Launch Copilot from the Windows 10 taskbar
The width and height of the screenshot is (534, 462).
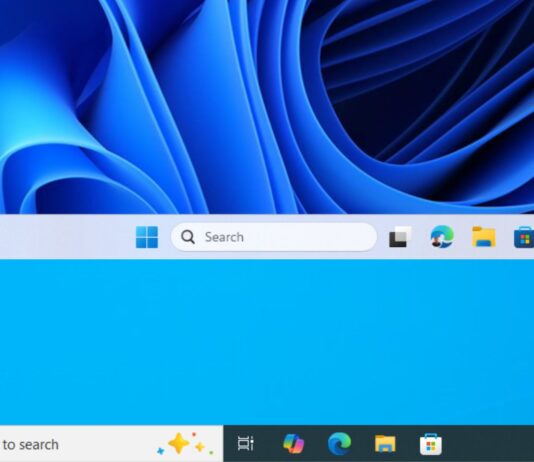coord(294,443)
